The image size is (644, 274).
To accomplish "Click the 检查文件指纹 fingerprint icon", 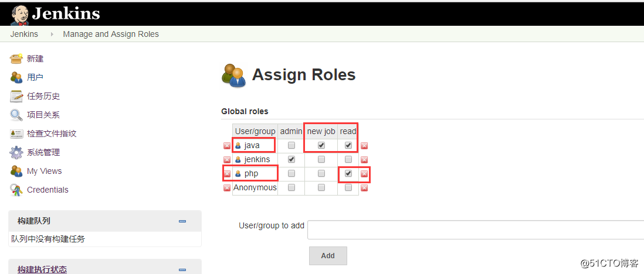I will (x=16, y=133).
